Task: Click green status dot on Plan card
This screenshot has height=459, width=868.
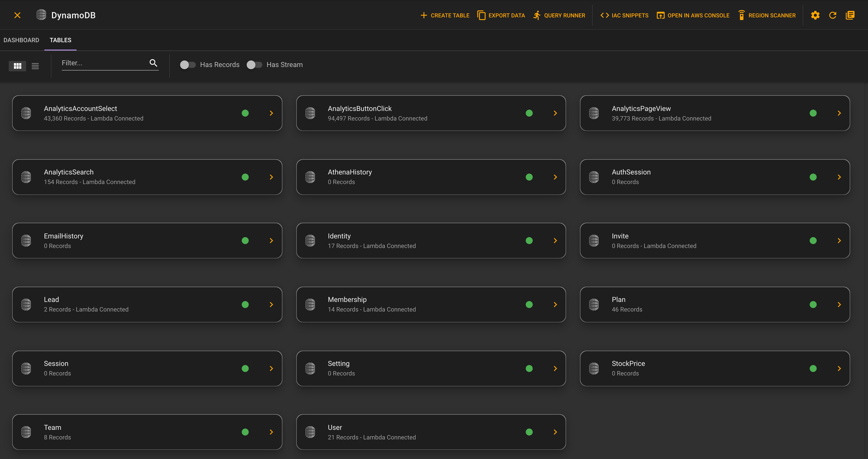Action: click(x=813, y=305)
